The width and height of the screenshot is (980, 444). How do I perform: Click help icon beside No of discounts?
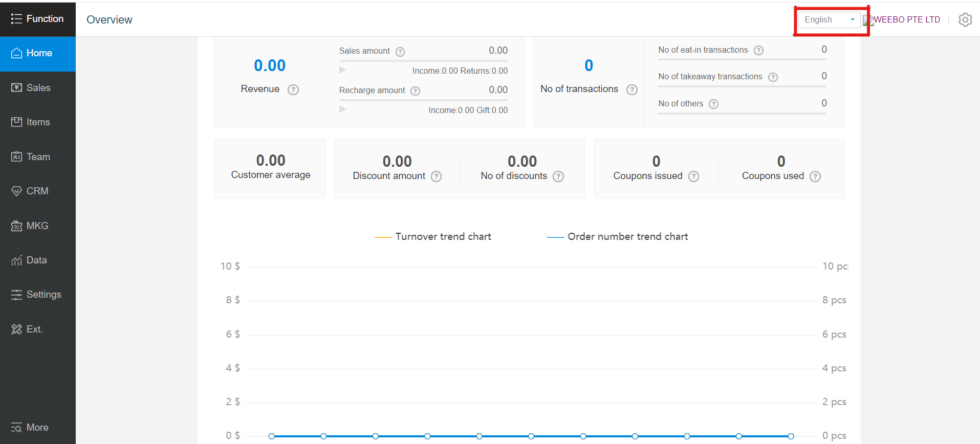(558, 176)
